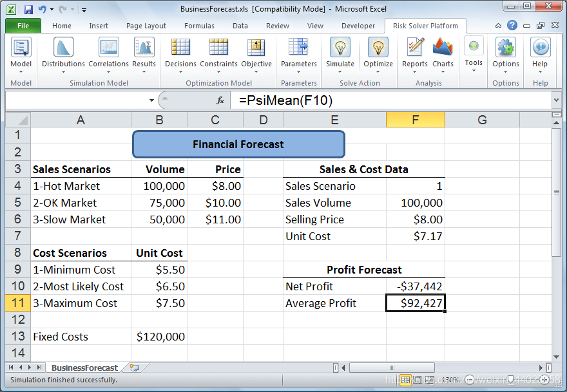
Task: Click the Distributions icon
Action: 63,47
